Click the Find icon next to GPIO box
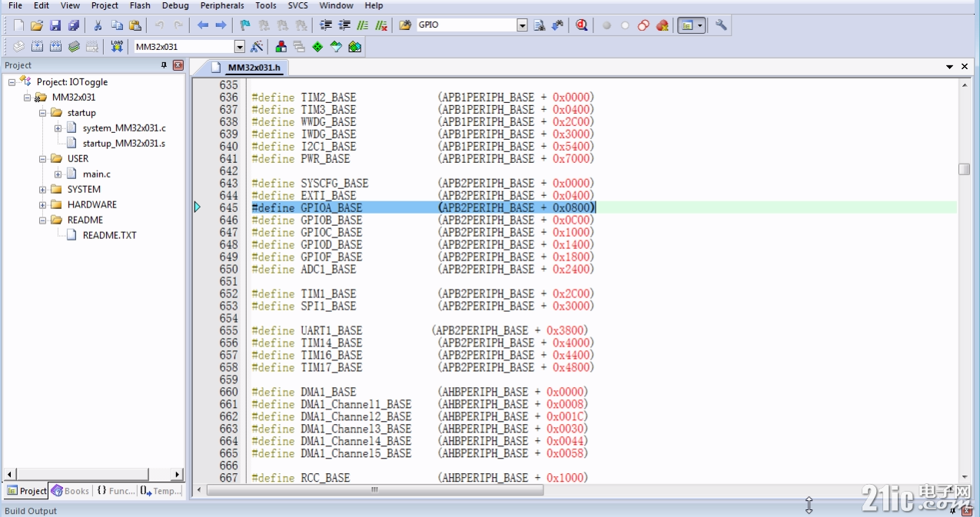 coord(540,25)
